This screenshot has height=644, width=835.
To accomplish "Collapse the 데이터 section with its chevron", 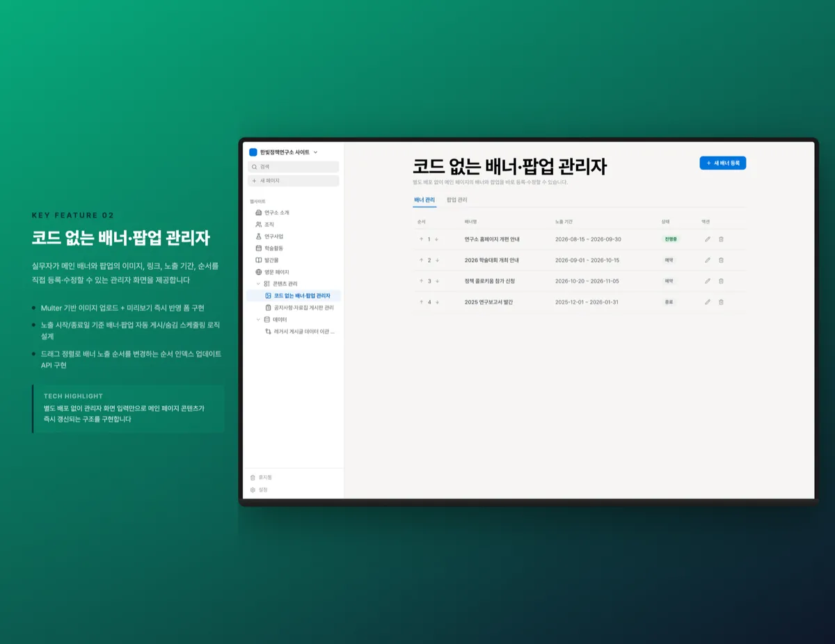I will point(258,320).
